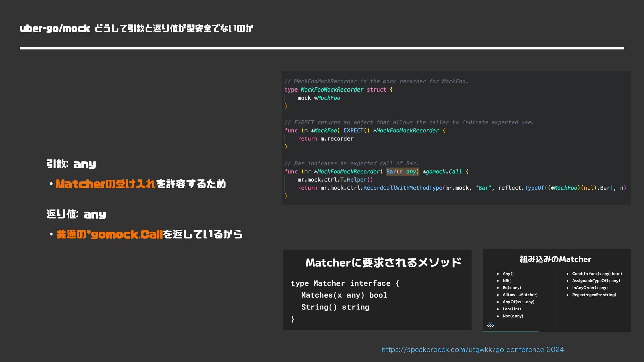Click the comment '// EXPECT returns an object'
644x362 pixels.
pos(409,122)
